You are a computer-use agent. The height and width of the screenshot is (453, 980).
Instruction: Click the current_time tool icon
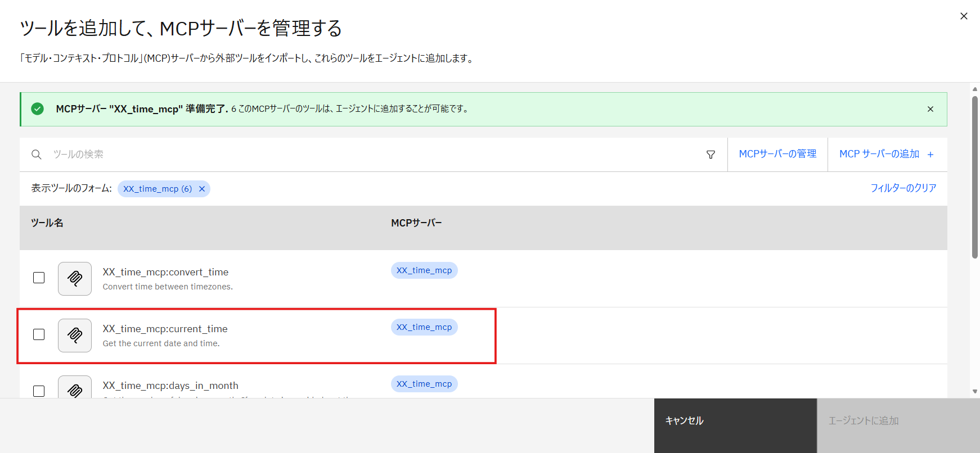point(75,336)
